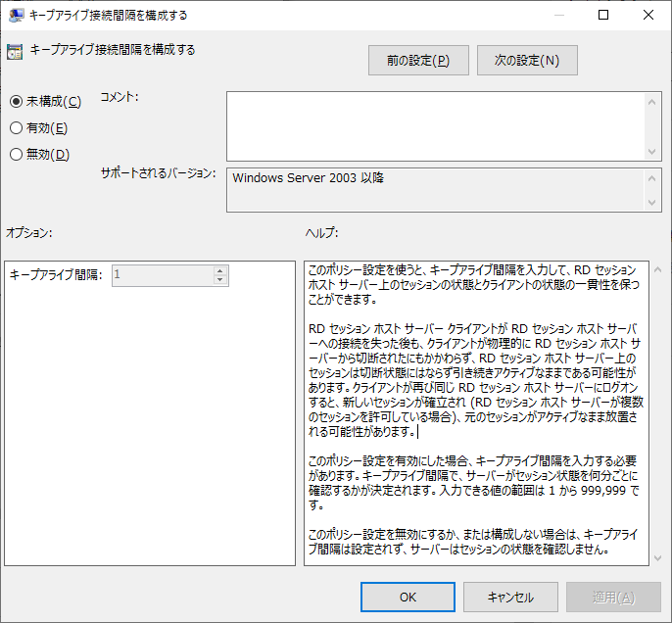
Task: Click inside the コメント text box
Action: click(435, 126)
